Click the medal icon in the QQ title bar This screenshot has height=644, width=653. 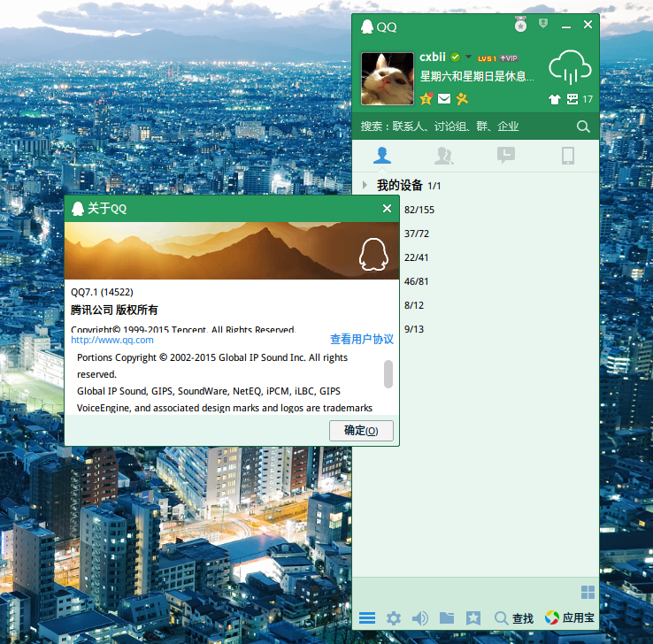520,25
